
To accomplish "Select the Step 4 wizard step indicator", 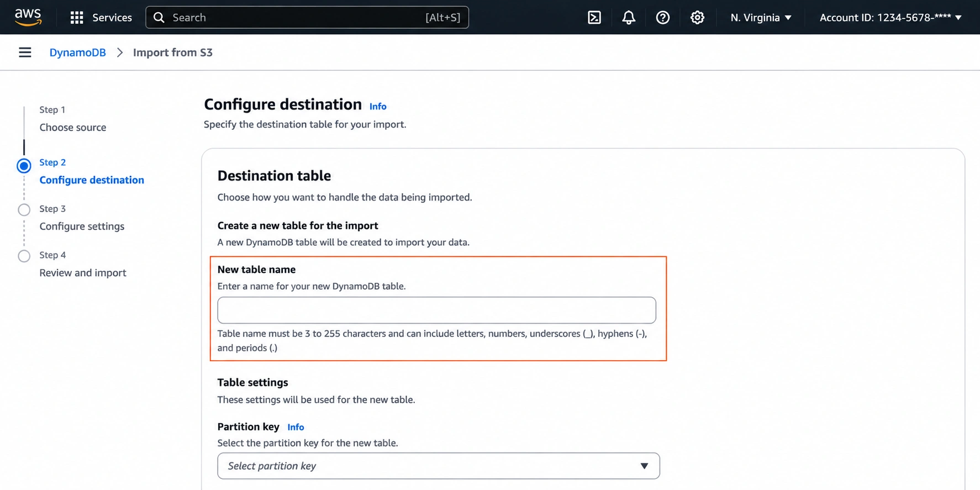I will pos(24,256).
